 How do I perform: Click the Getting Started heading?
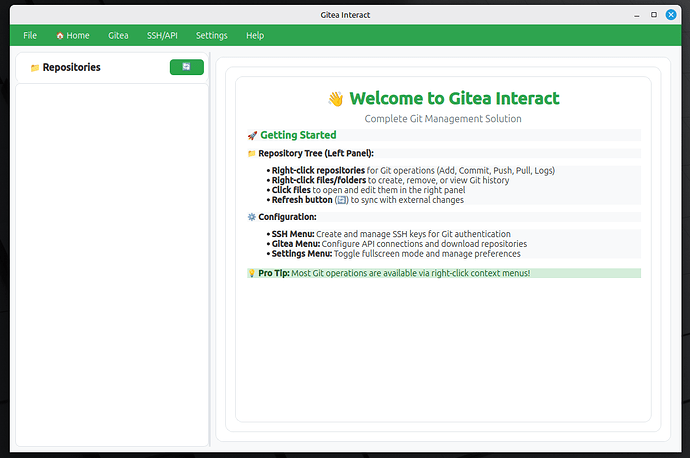pyautogui.click(x=298, y=135)
